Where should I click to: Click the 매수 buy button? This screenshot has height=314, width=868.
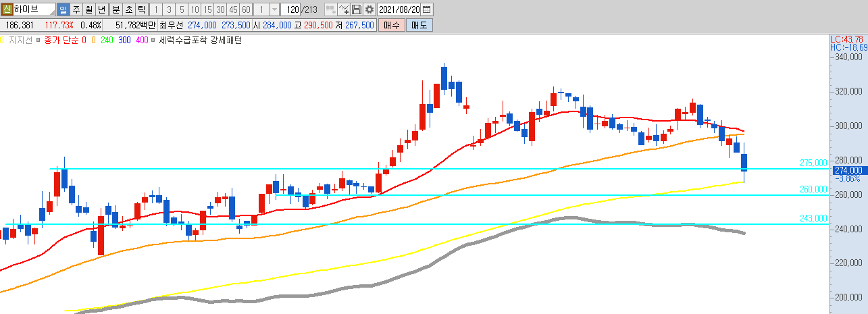390,25
